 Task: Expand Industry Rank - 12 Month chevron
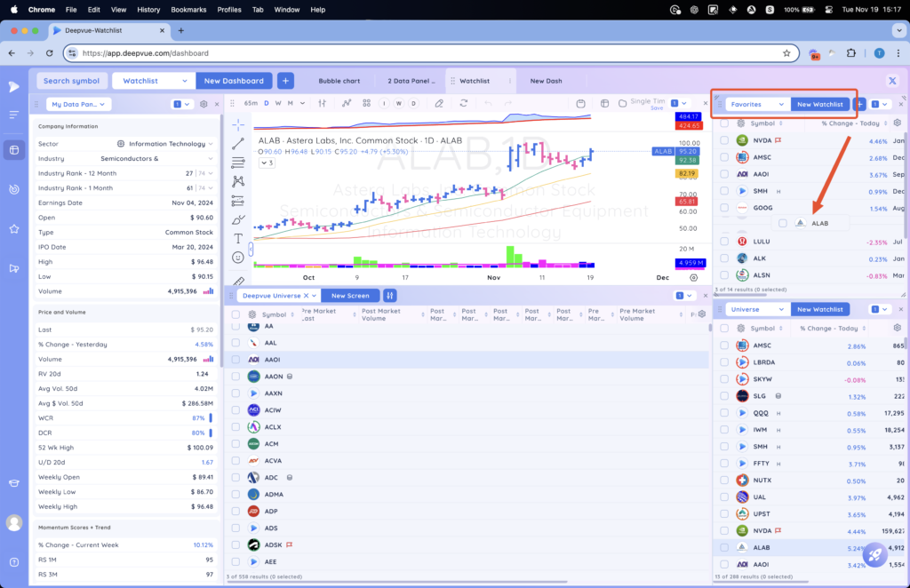211,173
